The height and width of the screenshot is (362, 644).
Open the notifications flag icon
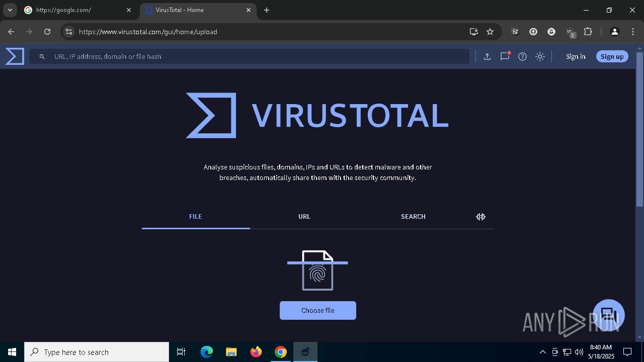[505, 57]
